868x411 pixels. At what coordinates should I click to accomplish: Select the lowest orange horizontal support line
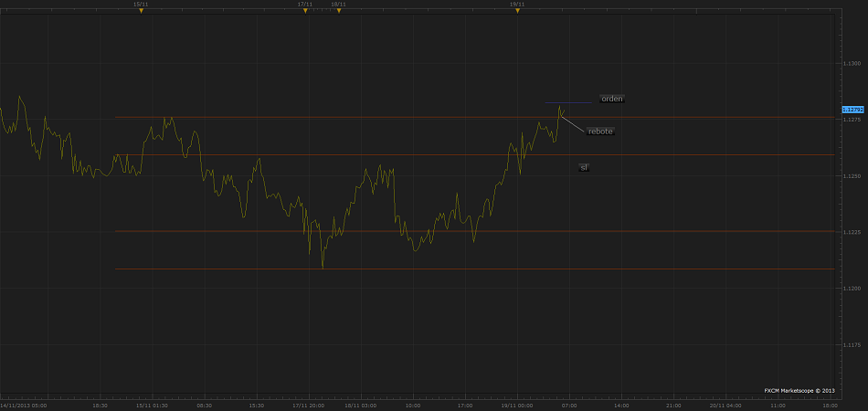[x=457, y=269]
